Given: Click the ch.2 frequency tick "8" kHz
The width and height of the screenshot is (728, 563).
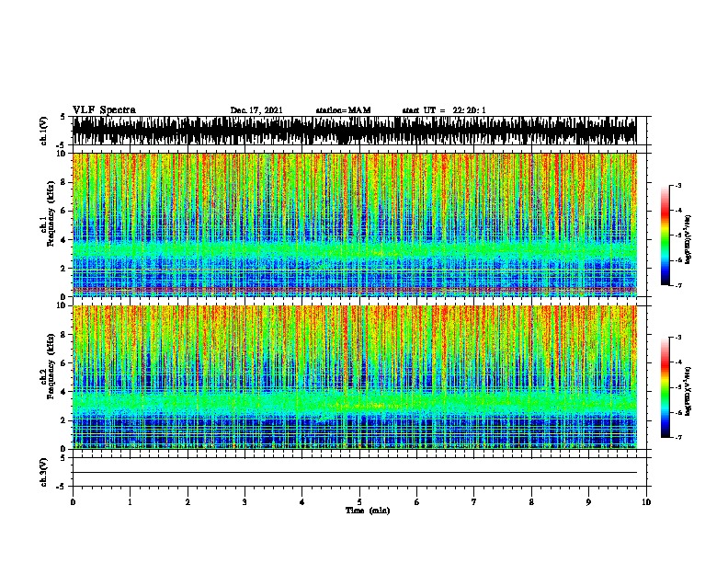Looking at the screenshot, I should point(63,334).
